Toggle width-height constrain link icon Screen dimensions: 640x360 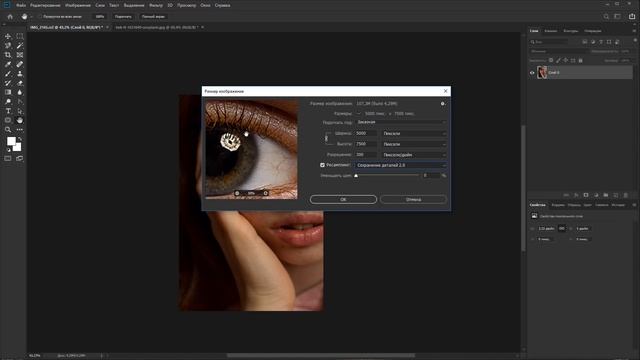tap(326, 139)
